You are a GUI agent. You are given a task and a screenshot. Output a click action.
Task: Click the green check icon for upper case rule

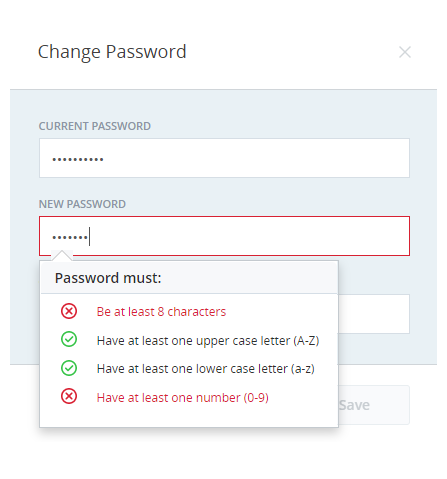point(69,340)
